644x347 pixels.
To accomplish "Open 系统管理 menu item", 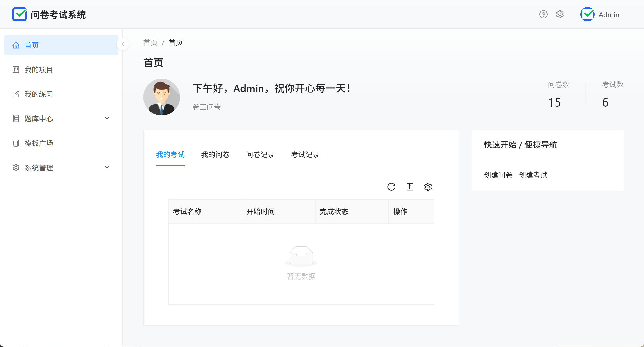I will click(x=61, y=168).
